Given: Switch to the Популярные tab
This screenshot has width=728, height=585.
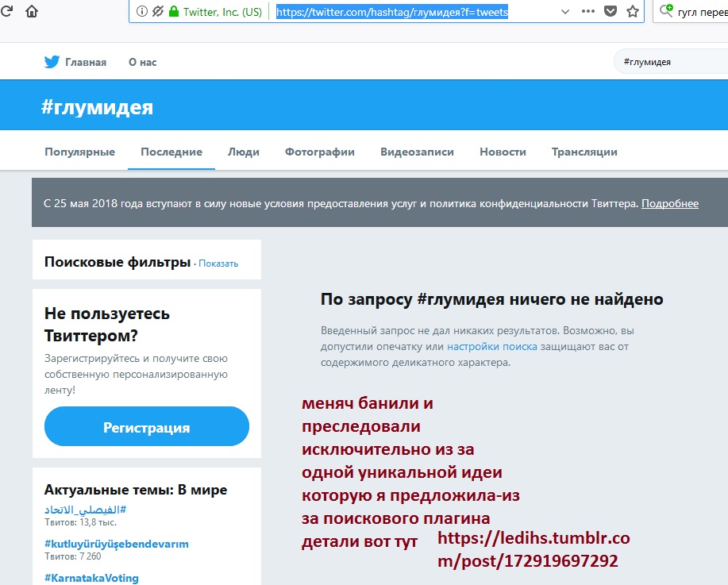Looking at the screenshot, I should point(80,152).
